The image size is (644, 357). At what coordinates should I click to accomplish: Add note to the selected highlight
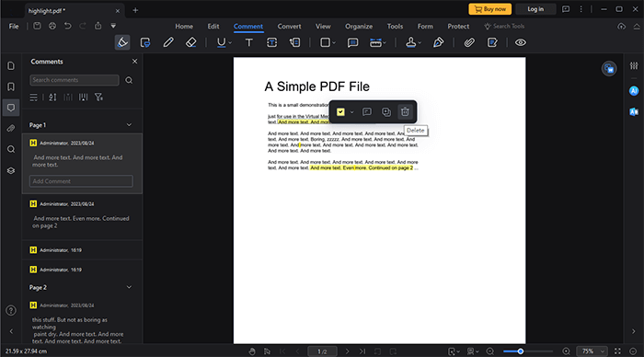click(367, 111)
